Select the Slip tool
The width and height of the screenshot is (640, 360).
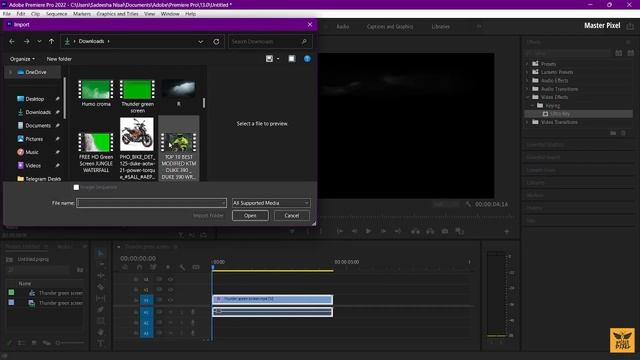point(100,298)
